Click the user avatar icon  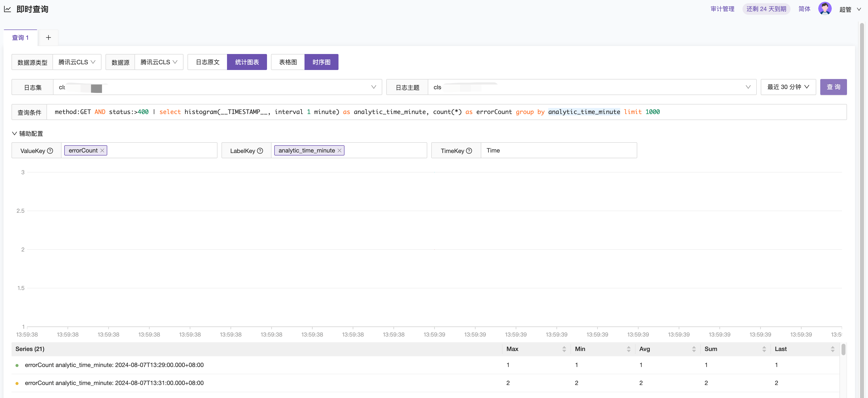click(824, 9)
